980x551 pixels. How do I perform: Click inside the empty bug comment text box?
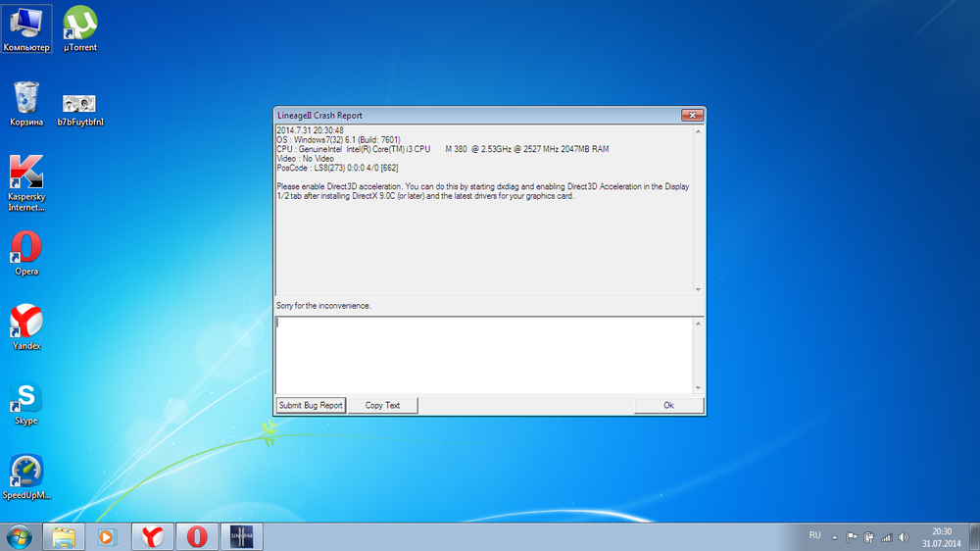tap(485, 354)
